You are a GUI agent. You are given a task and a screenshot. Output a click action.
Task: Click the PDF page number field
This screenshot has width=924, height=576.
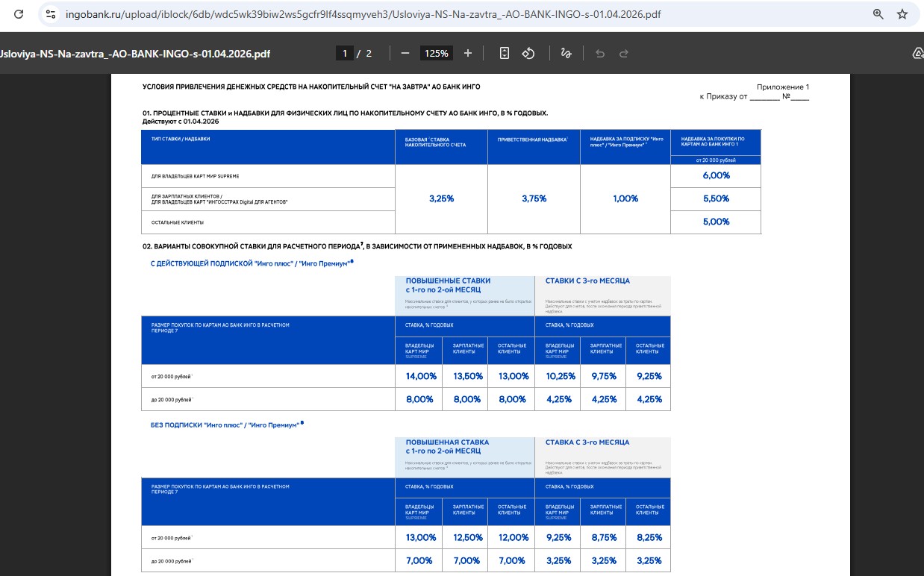point(345,53)
